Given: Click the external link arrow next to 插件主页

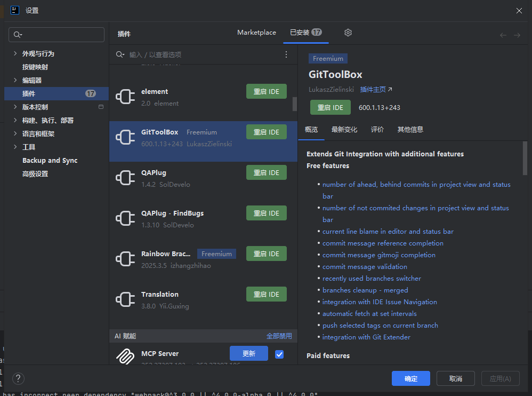Looking at the screenshot, I should pyautogui.click(x=390, y=89).
